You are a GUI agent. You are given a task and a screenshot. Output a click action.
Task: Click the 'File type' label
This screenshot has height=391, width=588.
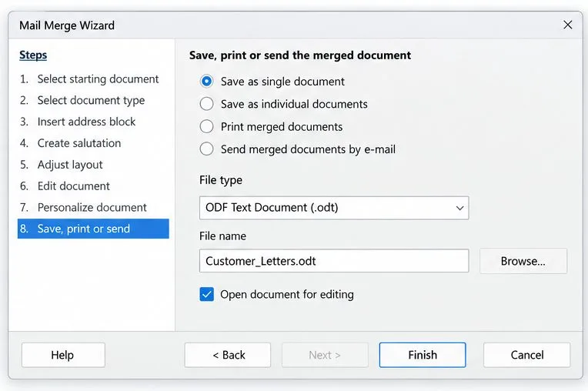click(221, 180)
